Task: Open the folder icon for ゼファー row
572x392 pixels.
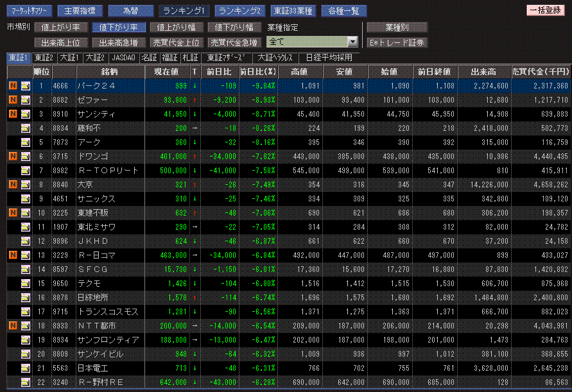Action: pos(26,100)
